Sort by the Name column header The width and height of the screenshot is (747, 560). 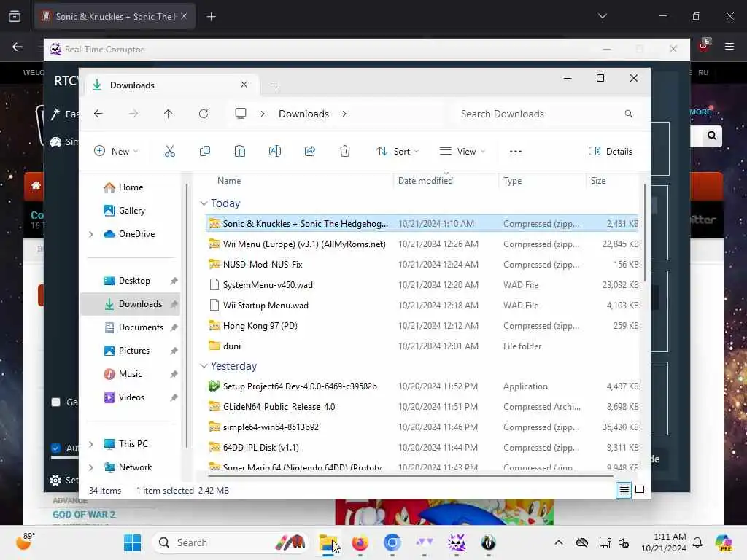click(229, 181)
